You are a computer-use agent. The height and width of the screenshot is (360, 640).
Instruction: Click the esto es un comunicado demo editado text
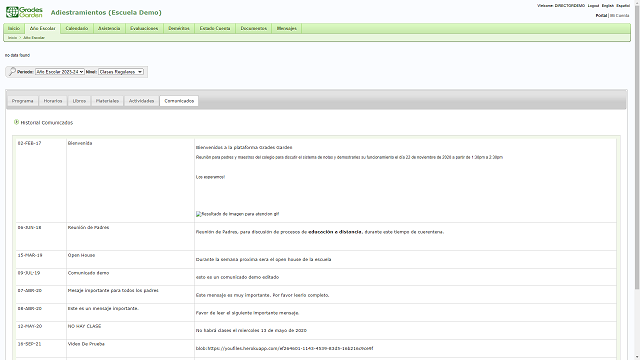tap(238, 277)
